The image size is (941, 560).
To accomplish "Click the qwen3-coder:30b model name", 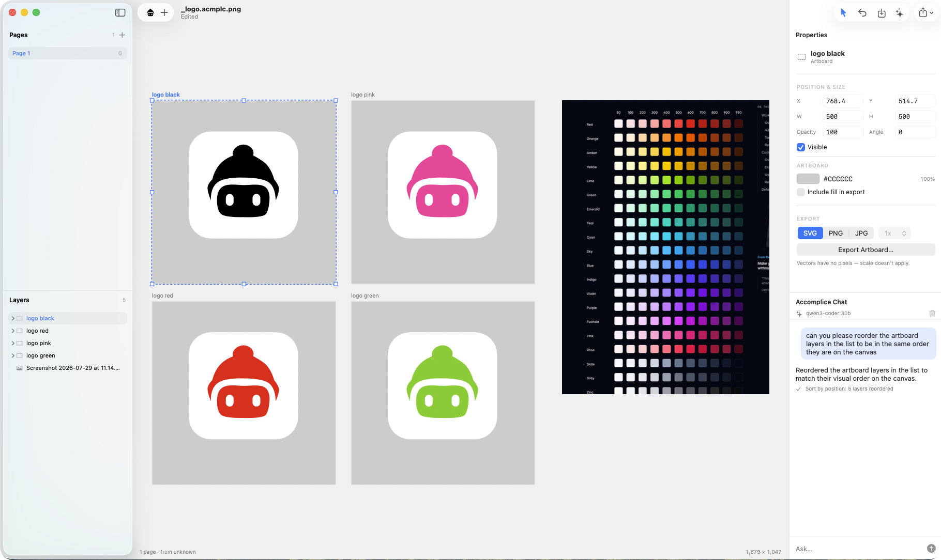I will point(828,314).
